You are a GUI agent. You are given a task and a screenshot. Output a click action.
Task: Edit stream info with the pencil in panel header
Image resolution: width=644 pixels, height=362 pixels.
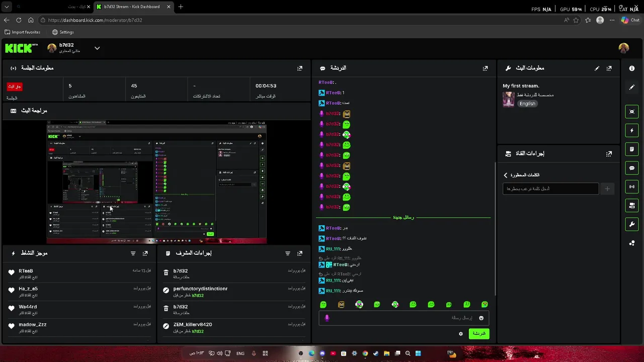(x=597, y=68)
